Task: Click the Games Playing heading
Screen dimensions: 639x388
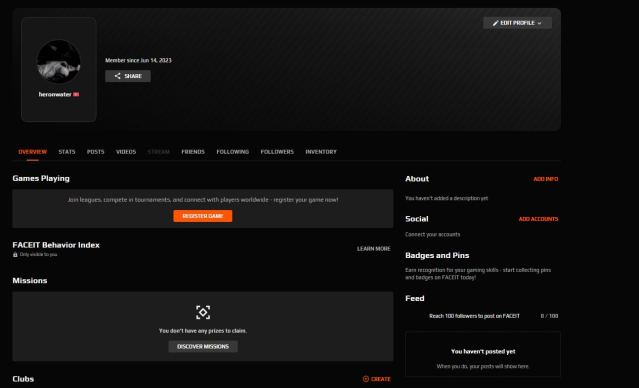Action: click(x=41, y=179)
